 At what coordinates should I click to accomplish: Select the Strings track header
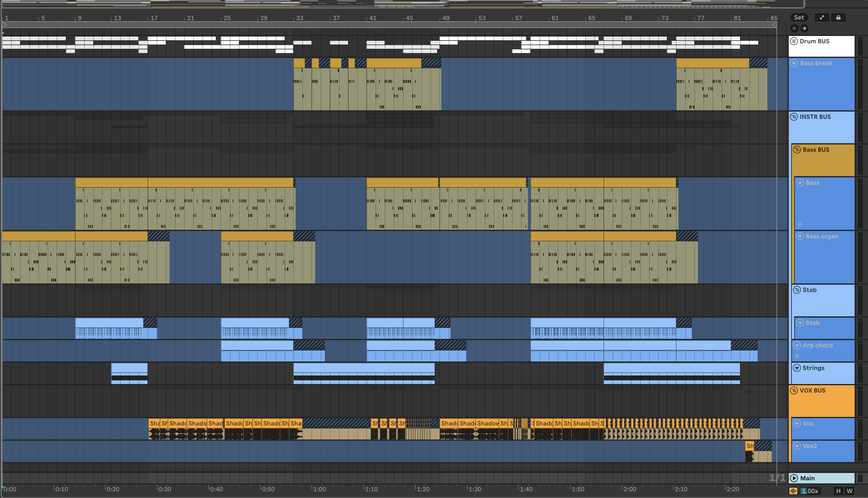tap(813, 368)
